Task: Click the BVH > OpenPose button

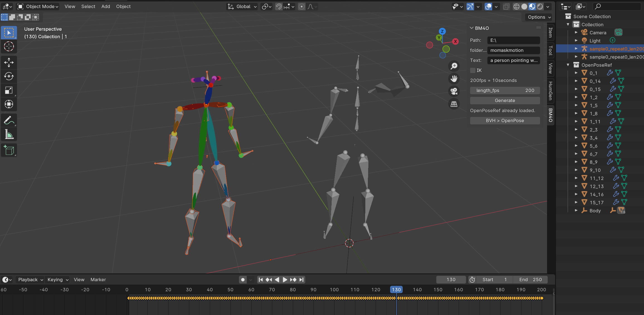Action: [x=505, y=121]
